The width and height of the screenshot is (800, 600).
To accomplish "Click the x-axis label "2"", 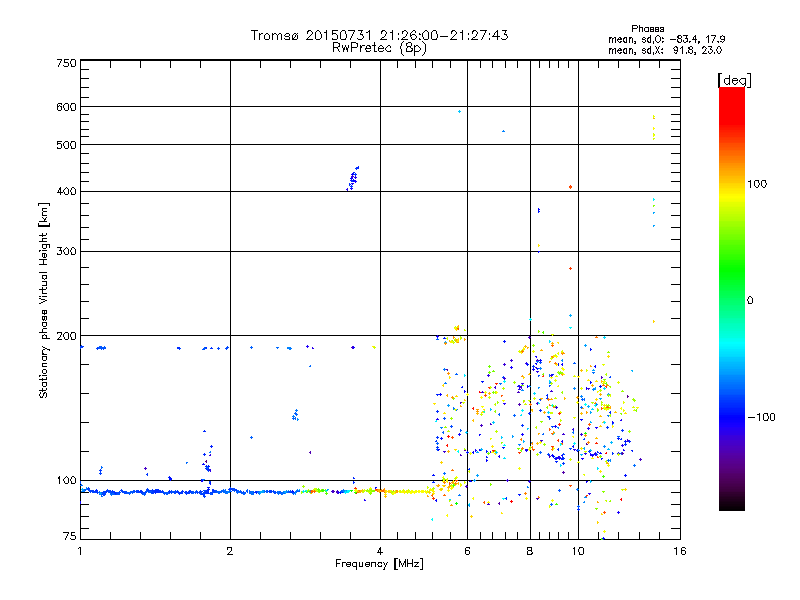I will coord(230,551).
